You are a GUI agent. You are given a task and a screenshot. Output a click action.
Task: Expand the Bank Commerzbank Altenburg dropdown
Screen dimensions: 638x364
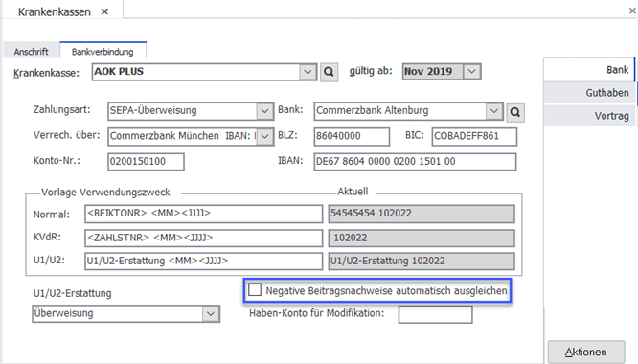tap(494, 111)
